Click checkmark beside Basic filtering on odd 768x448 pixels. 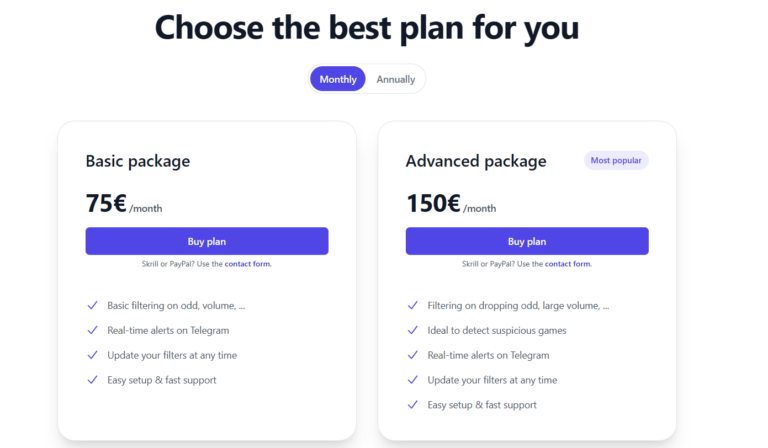pyautogui.click(x=92, y=305)
